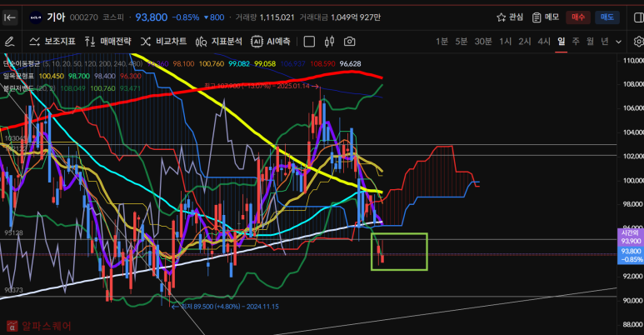Switch to the 5분 timeframe
644x335 pixels.
click(462, 42)
